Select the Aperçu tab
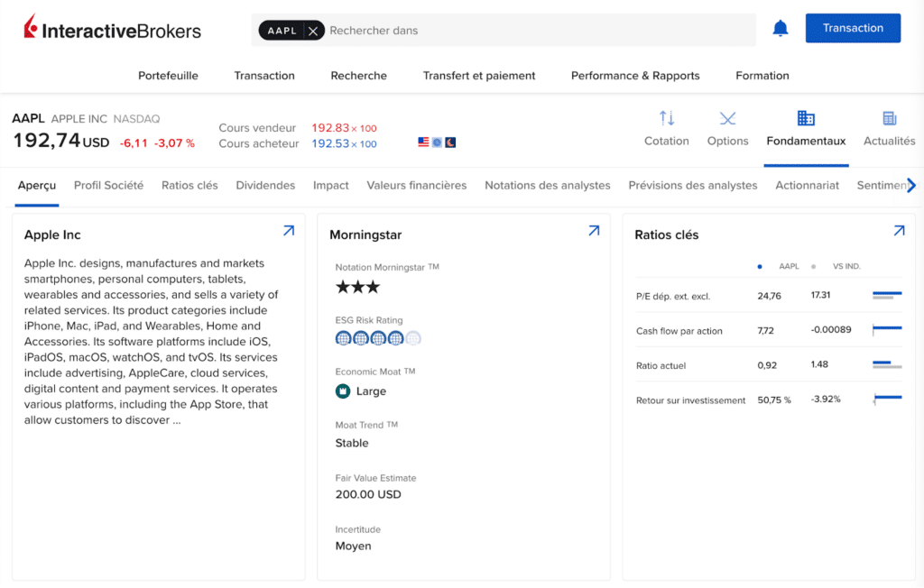The height and width of the screenshot is (588, 924). click(x=36, y=186)
